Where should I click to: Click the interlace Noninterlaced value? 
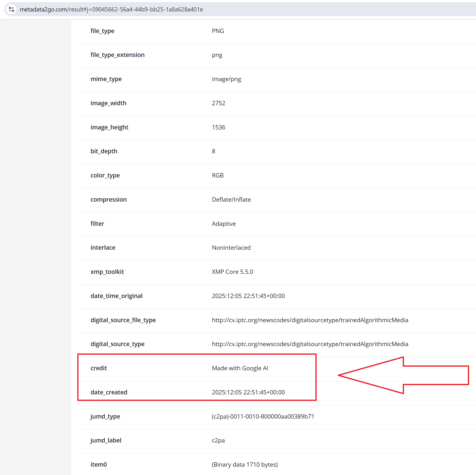pos(231,248)
